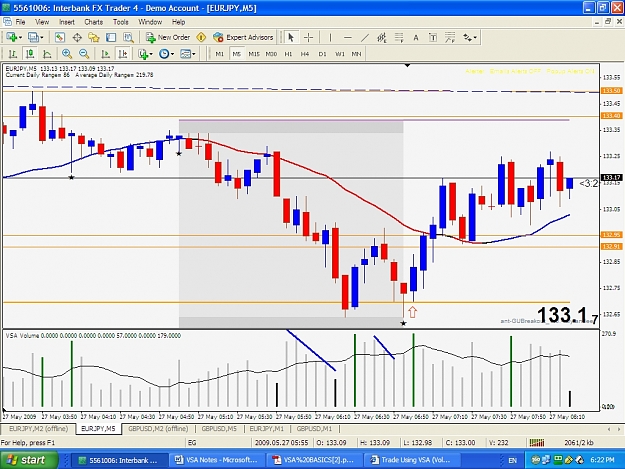
Task: Toggle the Terminal panel icon
Action: click(x=111, y=37)
